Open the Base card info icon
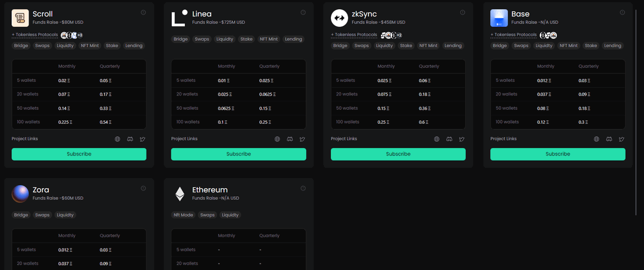 click(622, 12)
